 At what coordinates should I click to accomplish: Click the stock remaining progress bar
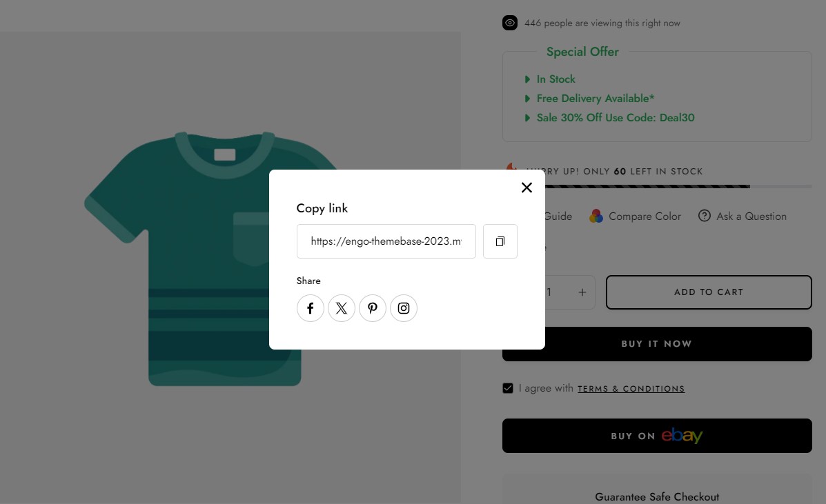pos(678,186)
